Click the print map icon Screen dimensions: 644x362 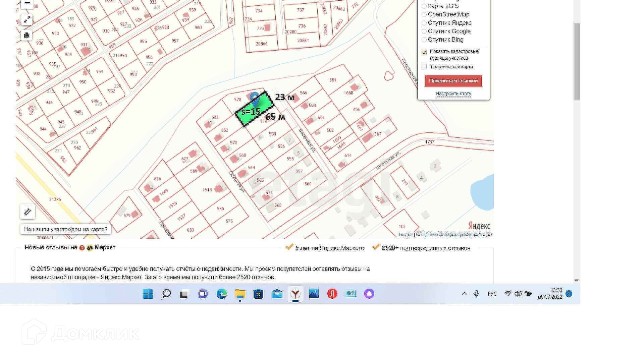click(x=27, y=35)
